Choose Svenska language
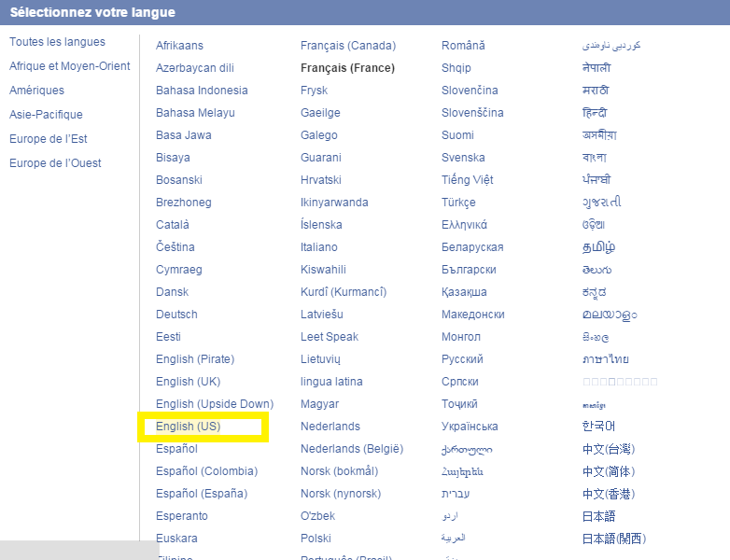Screen dimensions: 730x560 click(463, 158)
